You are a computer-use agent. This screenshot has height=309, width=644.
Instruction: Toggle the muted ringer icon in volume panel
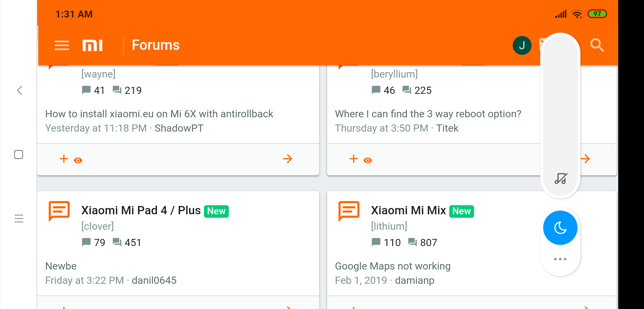pos(561,179)
